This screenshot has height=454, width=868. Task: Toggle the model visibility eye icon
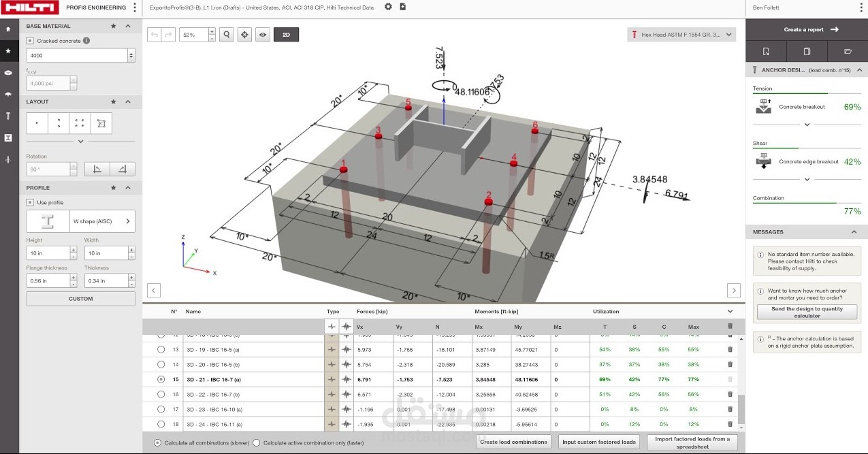(263, 35)
